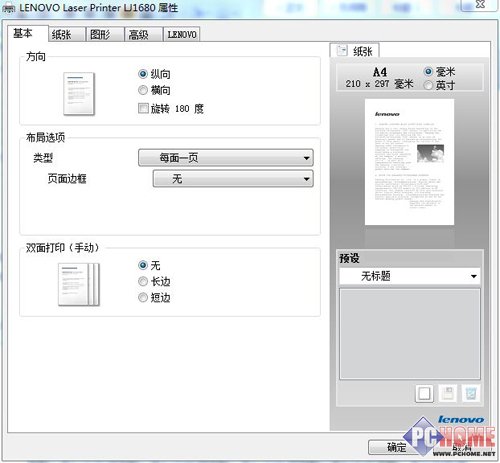Open the 类型 layout dropdown 每面一页
Viewport: 500px width, 463px height.
click(x=226, y=158)
